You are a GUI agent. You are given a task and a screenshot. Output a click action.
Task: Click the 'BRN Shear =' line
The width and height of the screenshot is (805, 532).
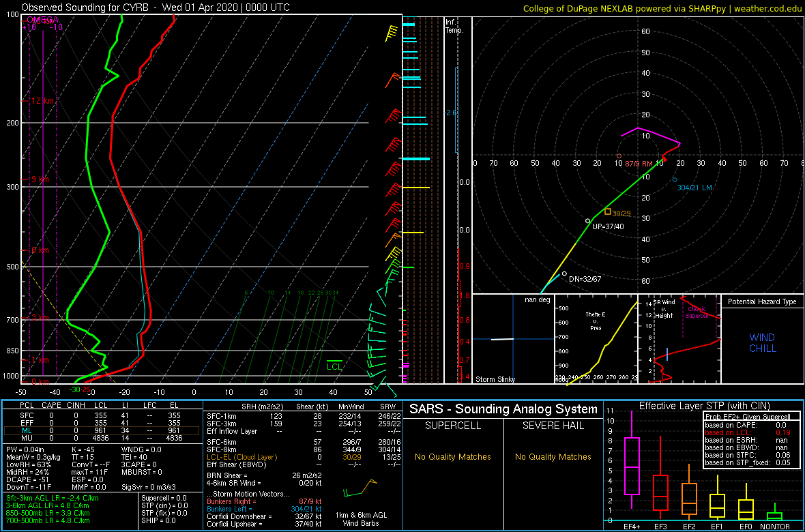(x=265, y=475)
